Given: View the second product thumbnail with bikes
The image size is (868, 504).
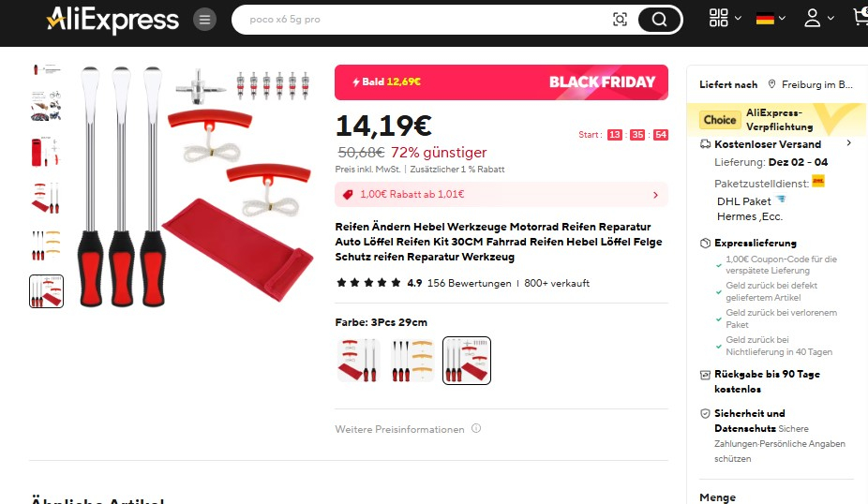Looking at the screenshot, I should [x=46, y=106].
